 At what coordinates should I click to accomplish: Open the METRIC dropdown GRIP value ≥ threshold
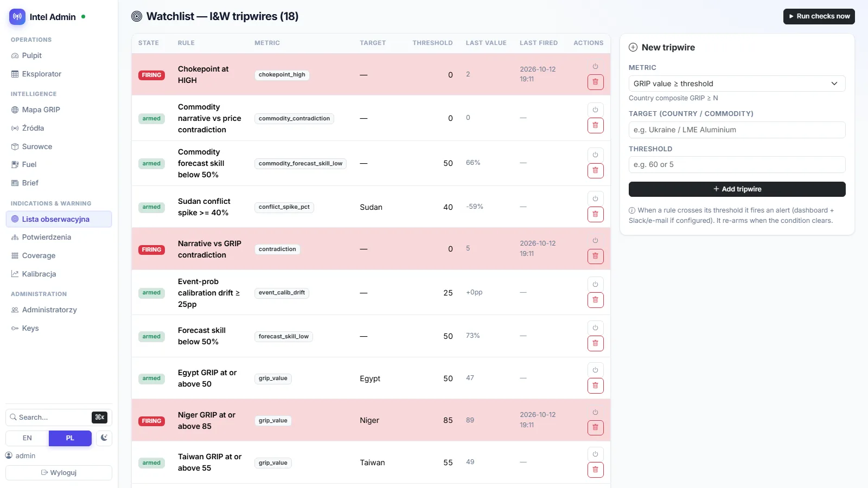[737, 84]
